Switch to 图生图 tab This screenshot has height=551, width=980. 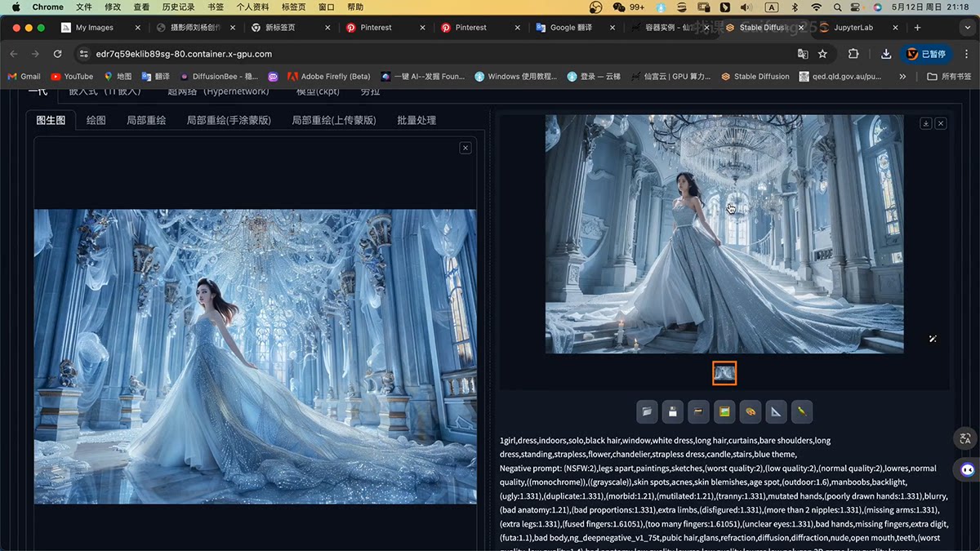[x=51, y=120]
